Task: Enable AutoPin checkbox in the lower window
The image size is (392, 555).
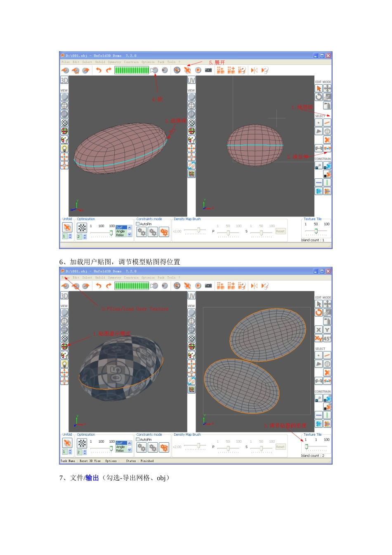Action: [x=138, y=439]
